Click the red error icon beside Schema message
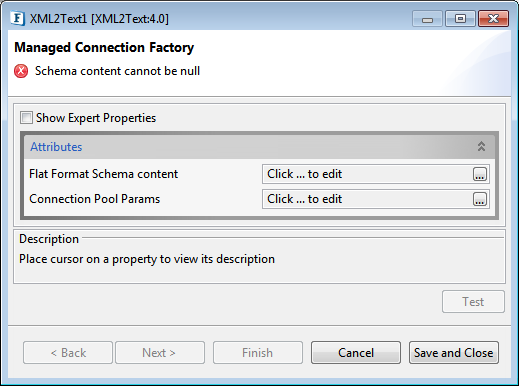 point(21,71)
